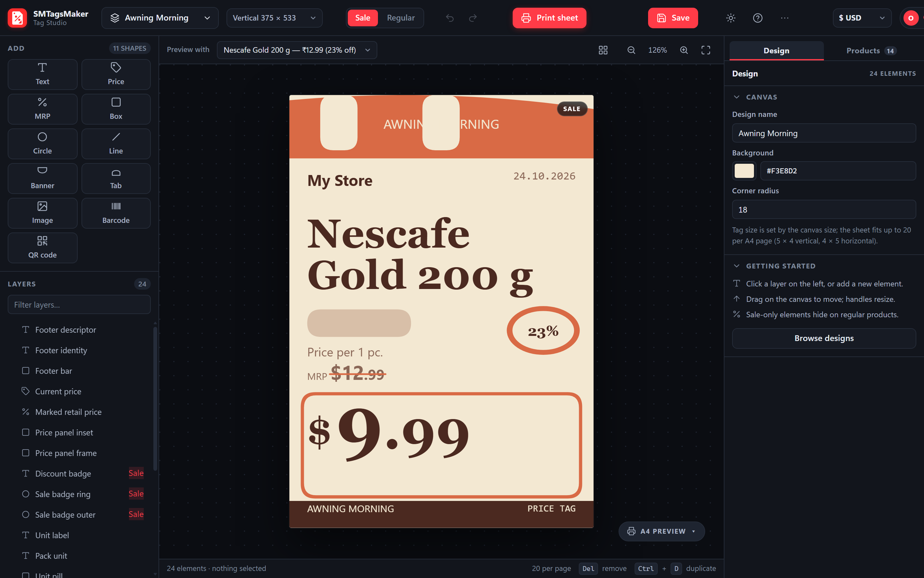Screen dimensions: 924x578
Task: Switch preview mode to Sale
Action: click(362, 18)
